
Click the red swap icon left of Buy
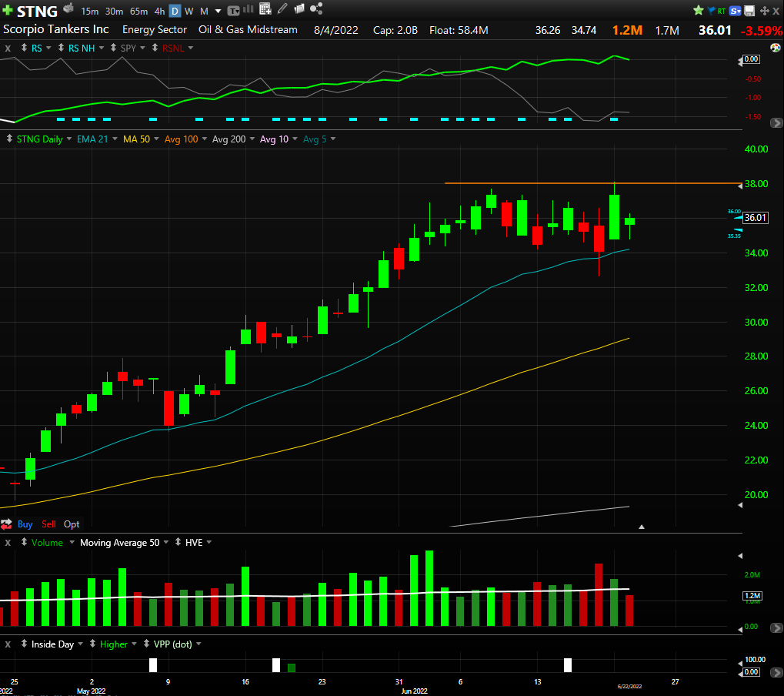coord(6,524)
